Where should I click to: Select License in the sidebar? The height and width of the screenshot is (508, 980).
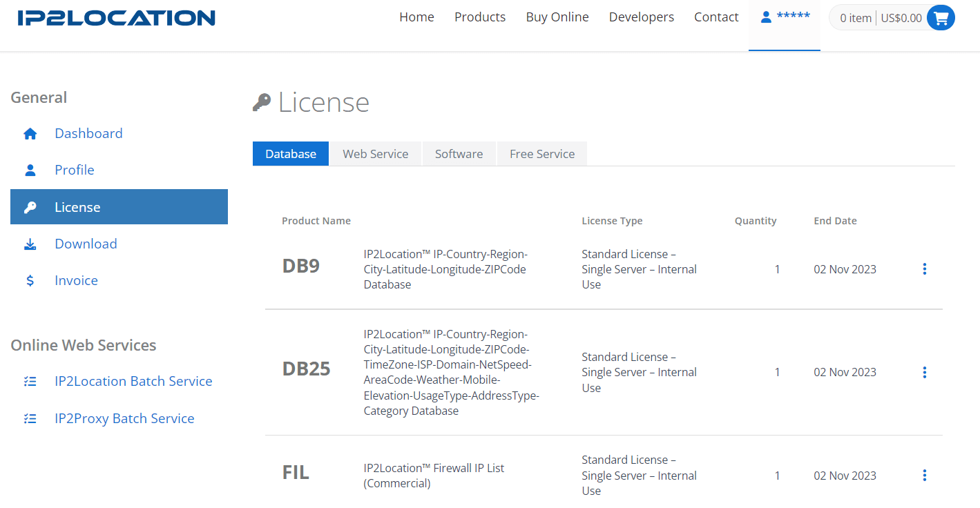tap(119, 207)
